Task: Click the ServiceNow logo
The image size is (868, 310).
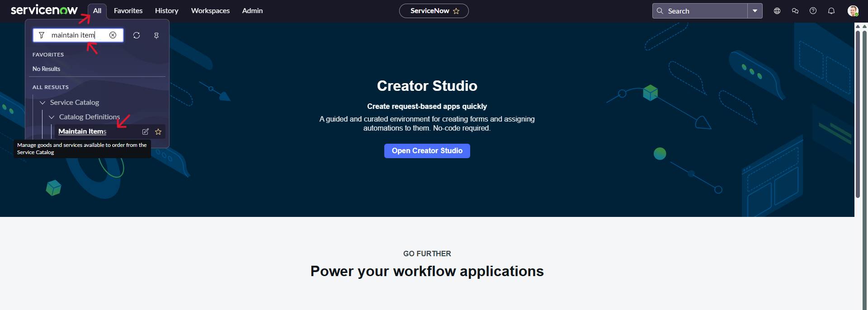Action: coord(44,10)
